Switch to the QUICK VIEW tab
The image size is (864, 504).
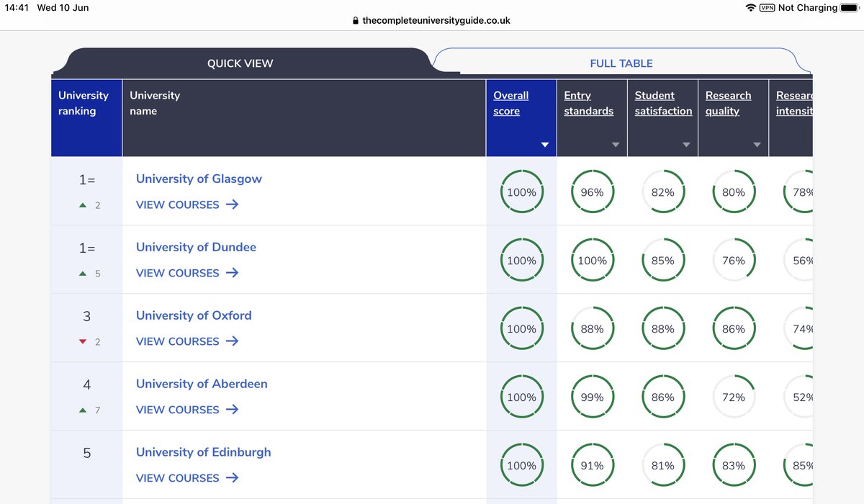[x=240, y=63]
